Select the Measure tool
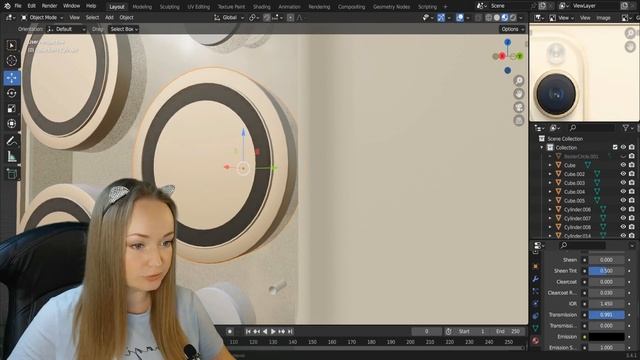640x360 pixels. pos(11,156)
